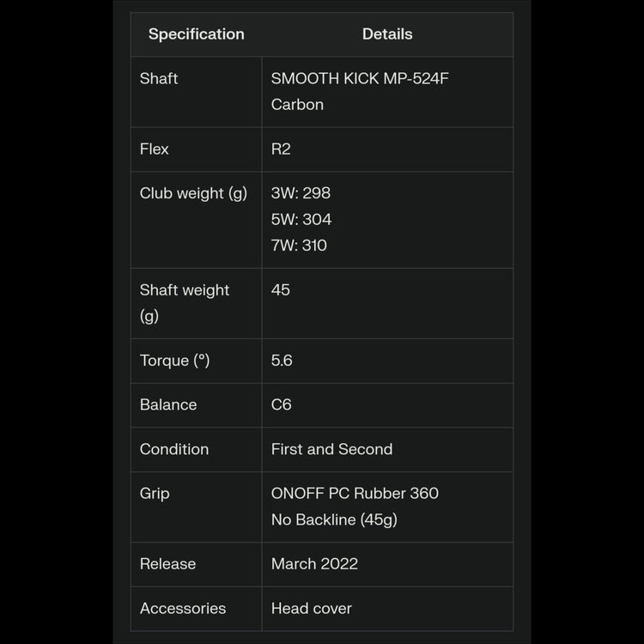Click the R2 flex value
The width and height of the screenshot is (644, 644).
pos(281,149)
